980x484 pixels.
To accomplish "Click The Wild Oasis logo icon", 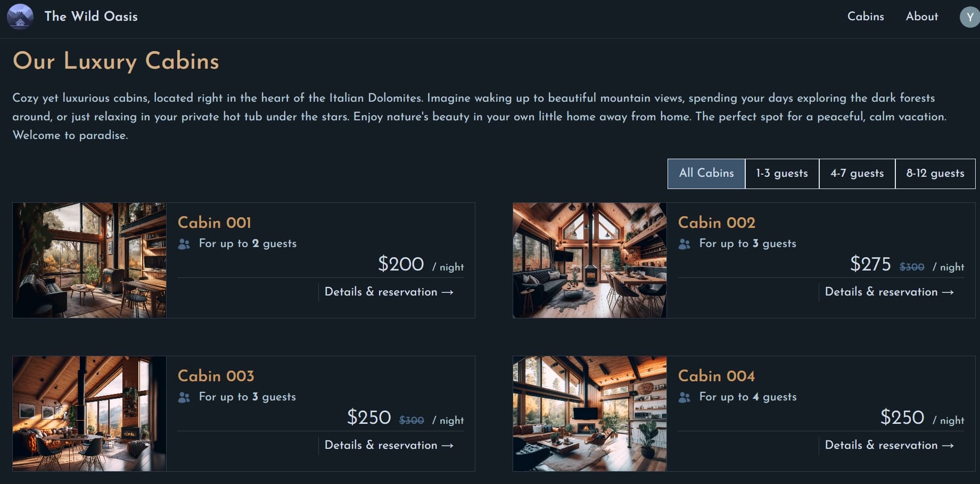I will point(20,17).
